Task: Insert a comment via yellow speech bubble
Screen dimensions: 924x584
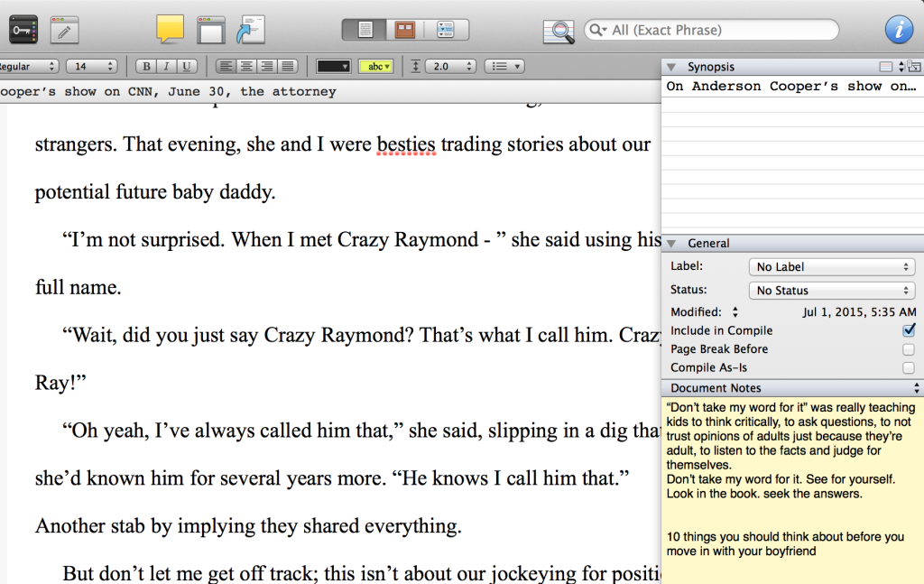Action: [169, 29]
